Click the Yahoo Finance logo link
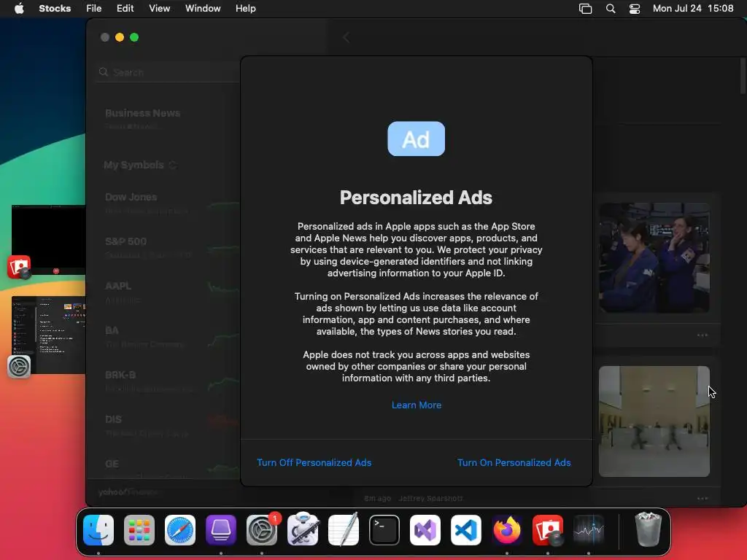Viewport: 747px width, 560px height. tap(128, 492)
